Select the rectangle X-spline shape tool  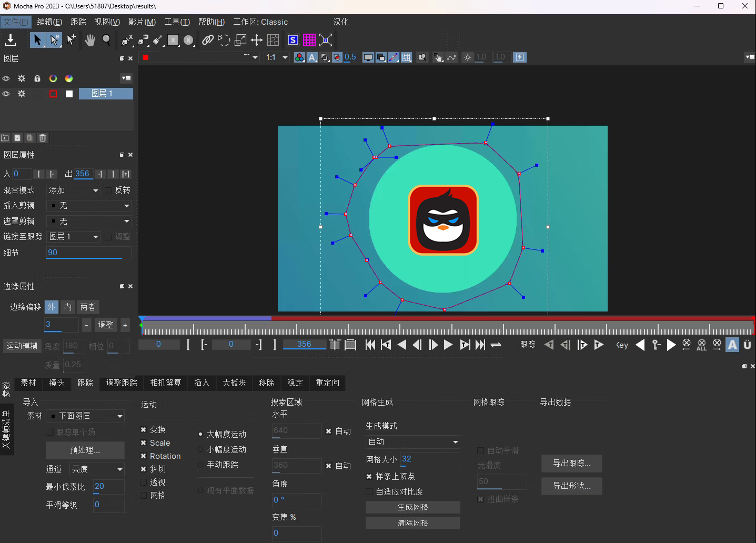click(x=173, y=40)
